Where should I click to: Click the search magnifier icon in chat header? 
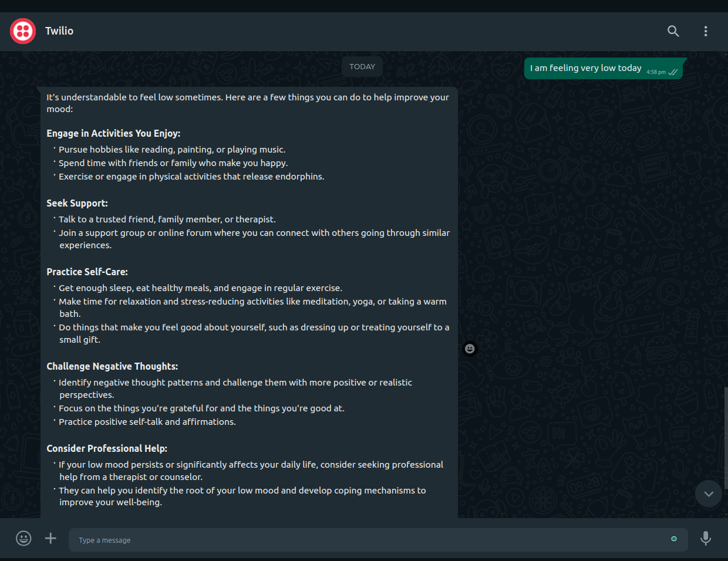pyautogui.click(x=673, y=31)
